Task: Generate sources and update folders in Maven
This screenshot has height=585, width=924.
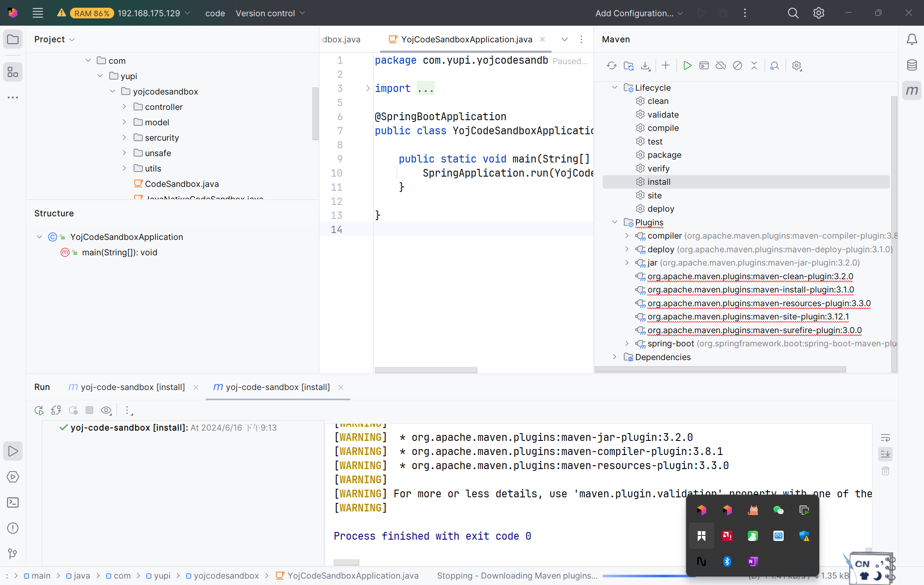Action: pos(628,65)
